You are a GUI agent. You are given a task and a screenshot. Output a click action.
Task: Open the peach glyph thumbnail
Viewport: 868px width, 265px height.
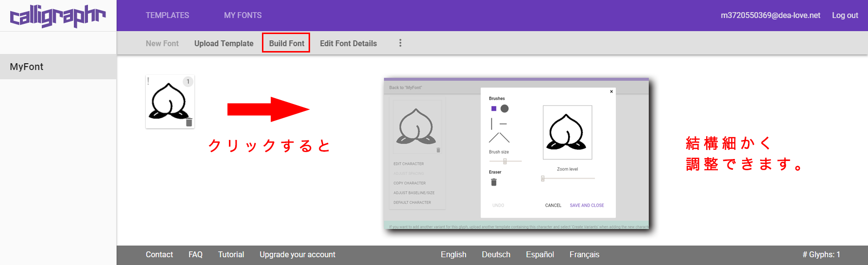click(168, 101)
